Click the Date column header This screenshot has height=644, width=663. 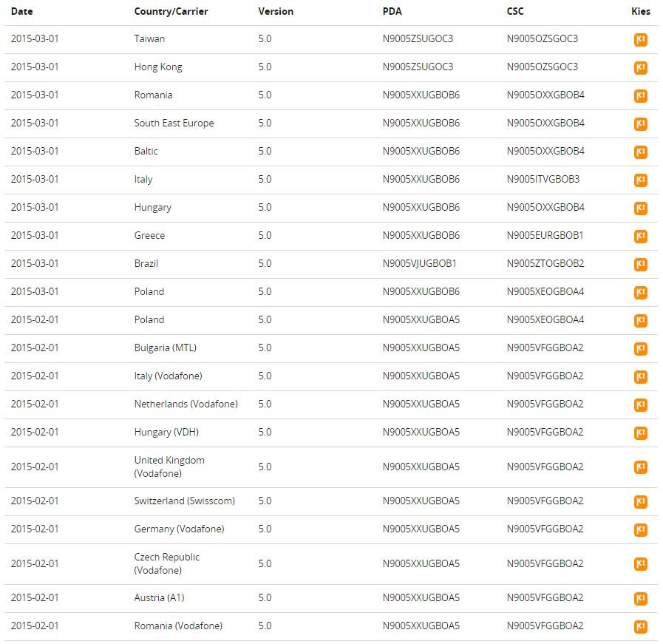[x=22, y=11]
